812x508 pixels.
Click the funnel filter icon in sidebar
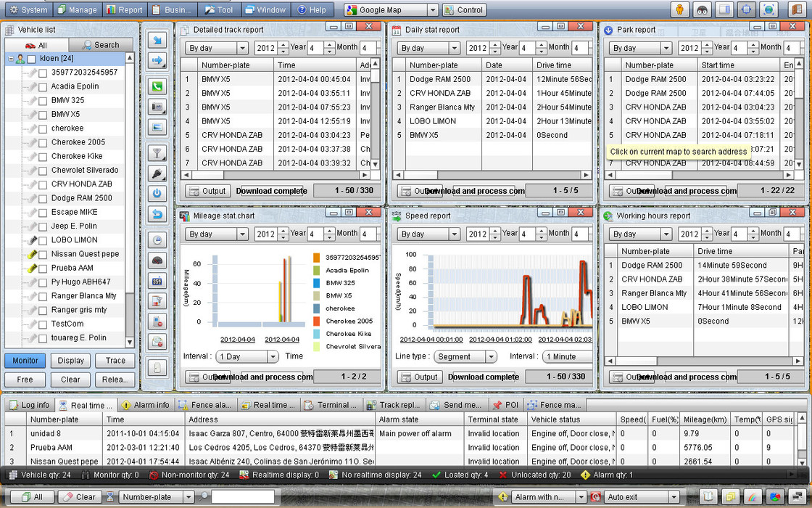(x=157, y=153)
